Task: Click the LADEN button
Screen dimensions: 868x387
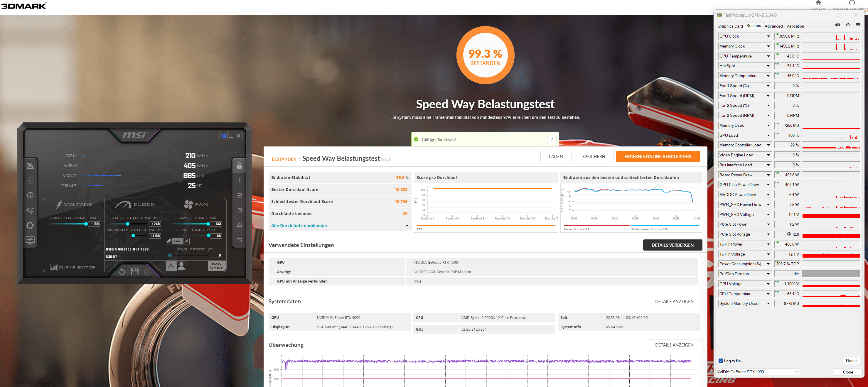Action: tap(556, 157)
